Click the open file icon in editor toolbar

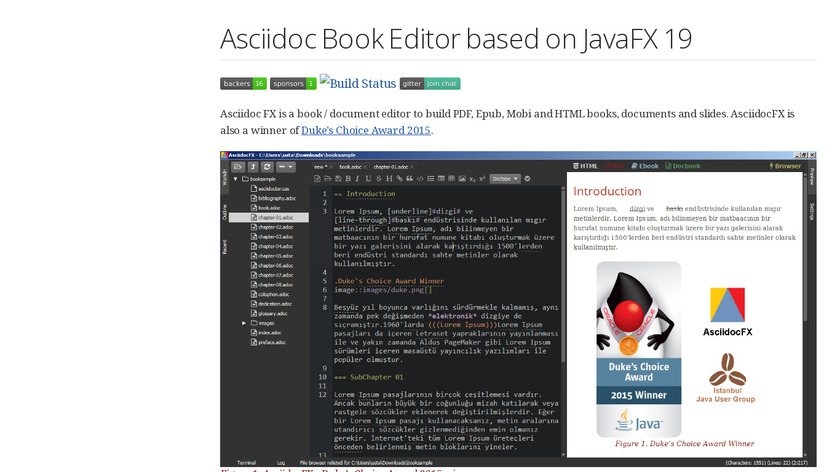[327, 179]
